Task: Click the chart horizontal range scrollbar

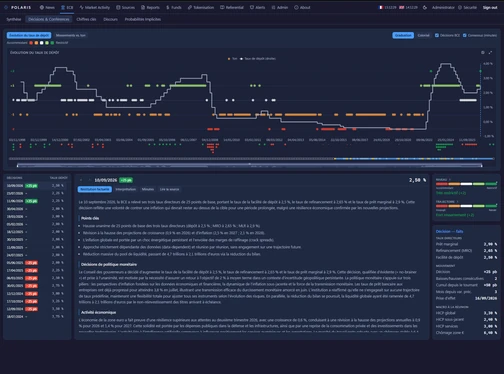Action: point(249,165)
